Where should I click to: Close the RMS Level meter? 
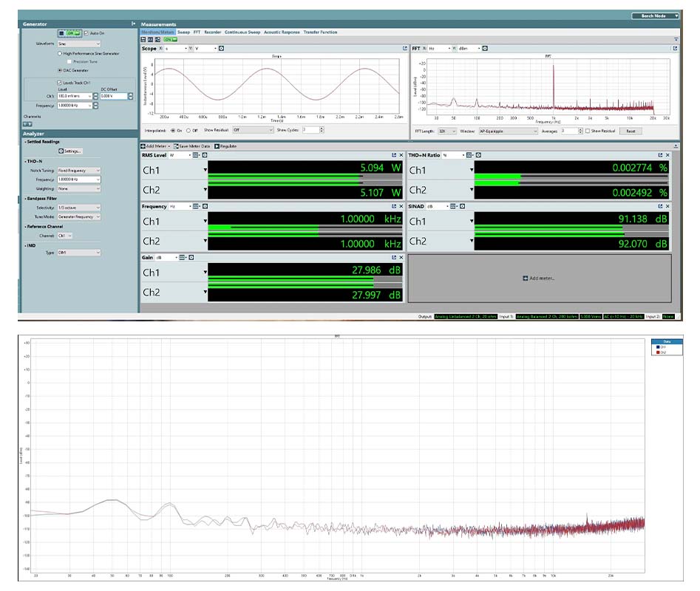(402, 155)
